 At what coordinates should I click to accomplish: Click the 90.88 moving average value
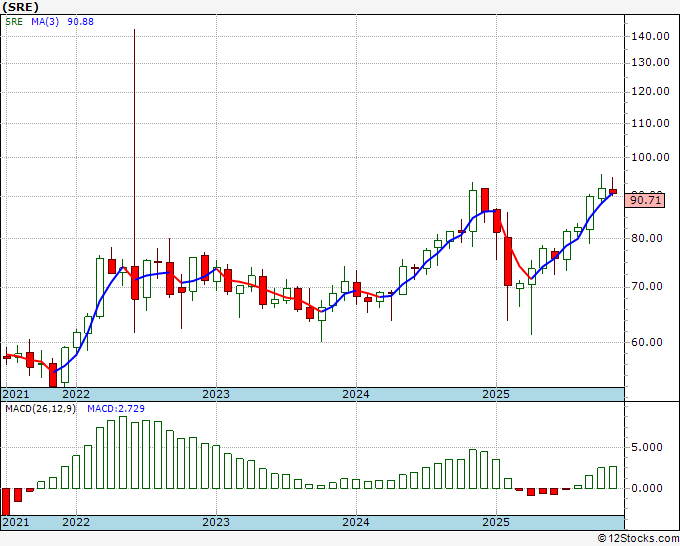point(80,22)
